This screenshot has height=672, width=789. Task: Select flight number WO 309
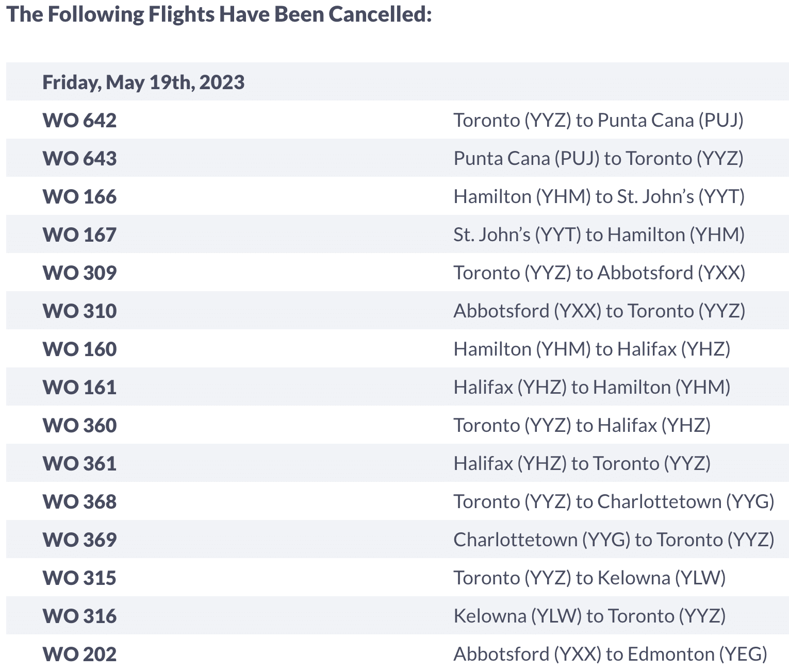79,273
